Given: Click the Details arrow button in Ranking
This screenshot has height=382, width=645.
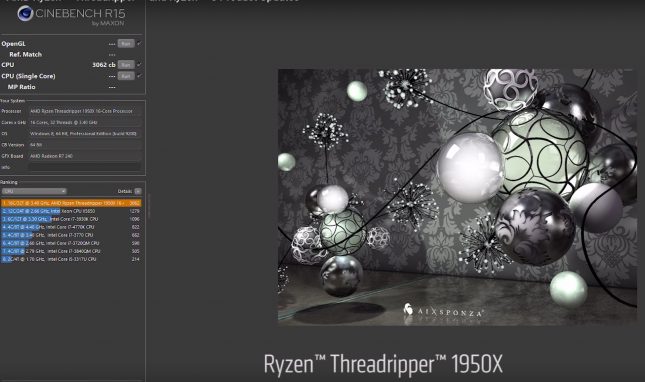Looking at the screenshot, I should click(138, 191).
